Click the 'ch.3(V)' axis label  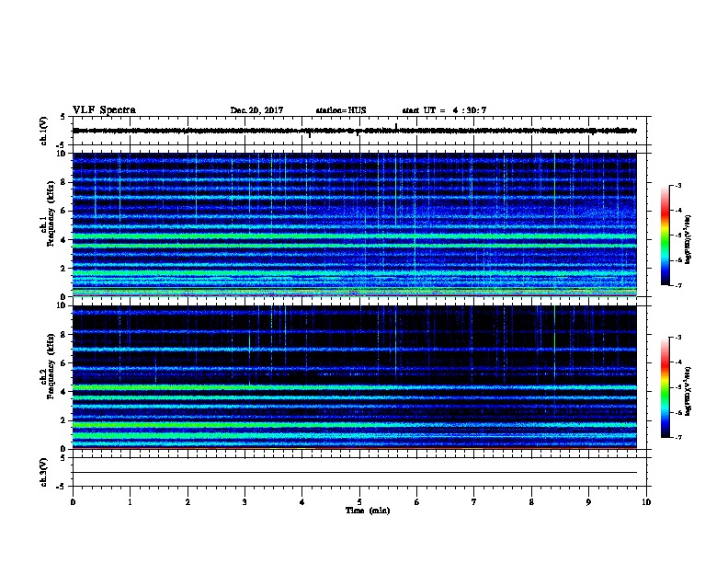44,472
